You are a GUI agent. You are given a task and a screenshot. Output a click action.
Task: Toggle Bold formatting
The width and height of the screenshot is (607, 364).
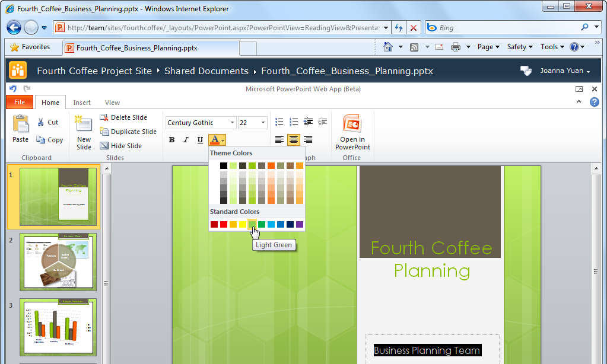(171, 140)
